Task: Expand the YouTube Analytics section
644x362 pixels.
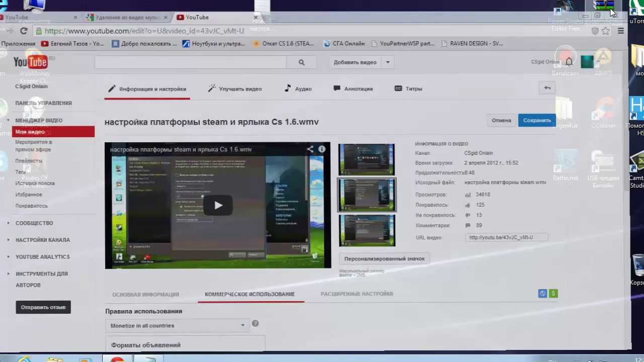Action: click(8, 257)
